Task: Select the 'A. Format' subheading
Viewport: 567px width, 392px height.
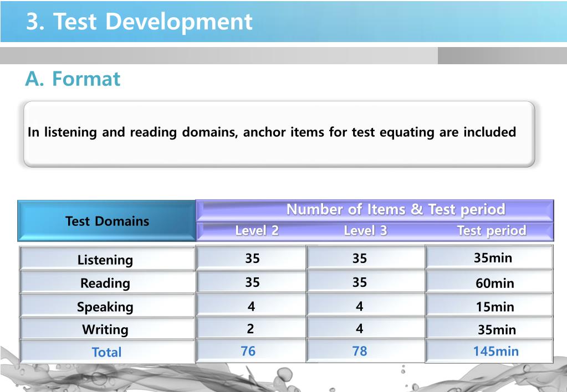Action: (73, 79)
